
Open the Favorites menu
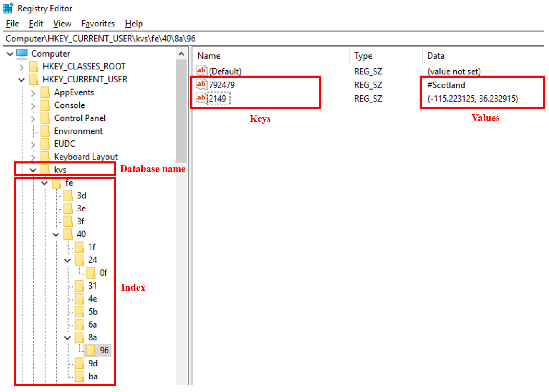tap(98, 24)
